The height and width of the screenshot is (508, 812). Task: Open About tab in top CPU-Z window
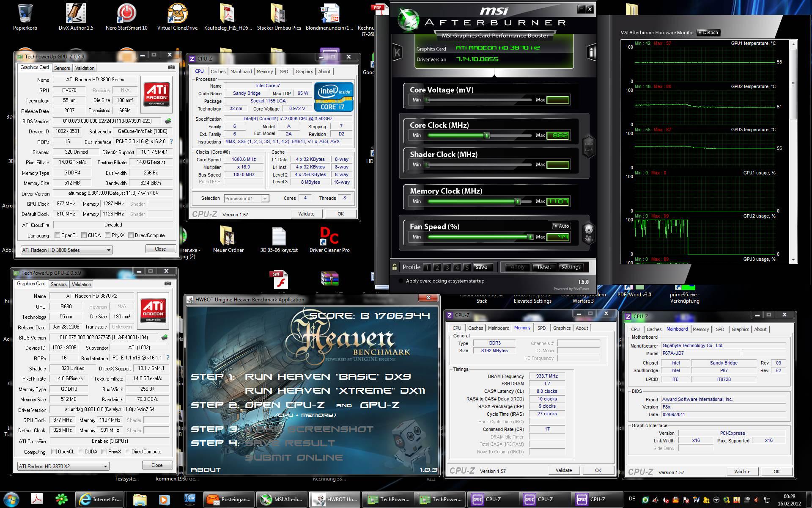point(324,72)
